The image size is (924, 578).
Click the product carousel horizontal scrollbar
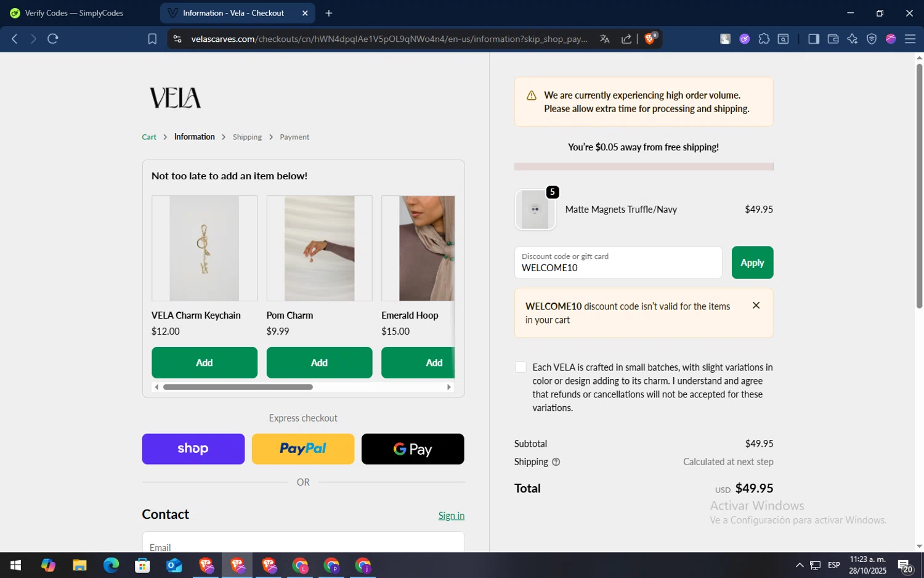238,387
